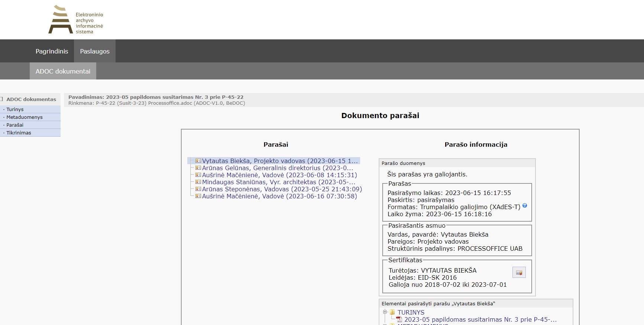Select Aušrinė Mačėnienė signature dated 2023-06-16

click(x=279, y=196)
